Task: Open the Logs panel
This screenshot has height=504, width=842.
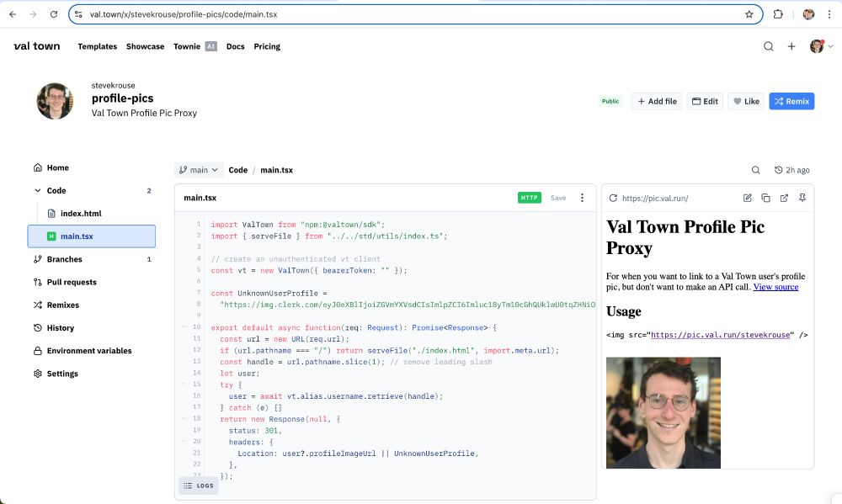Action: tap(199, 485)
